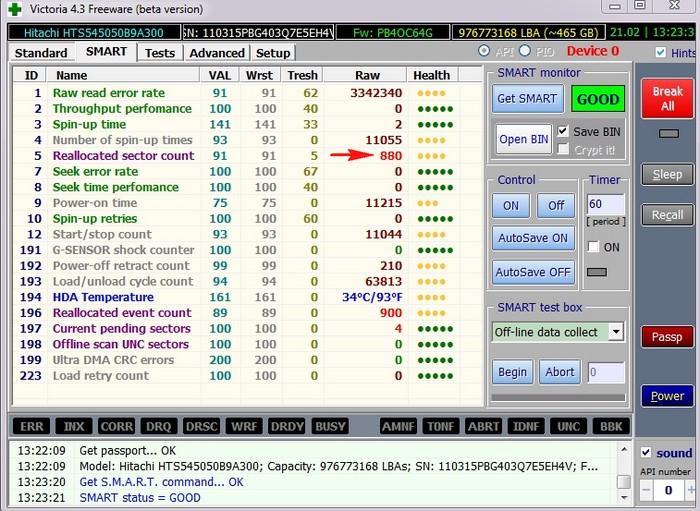Disable the sound checkbox
The height and width of the screenshot is (511, 700).
pyautogui.click(x=645, y=453)
